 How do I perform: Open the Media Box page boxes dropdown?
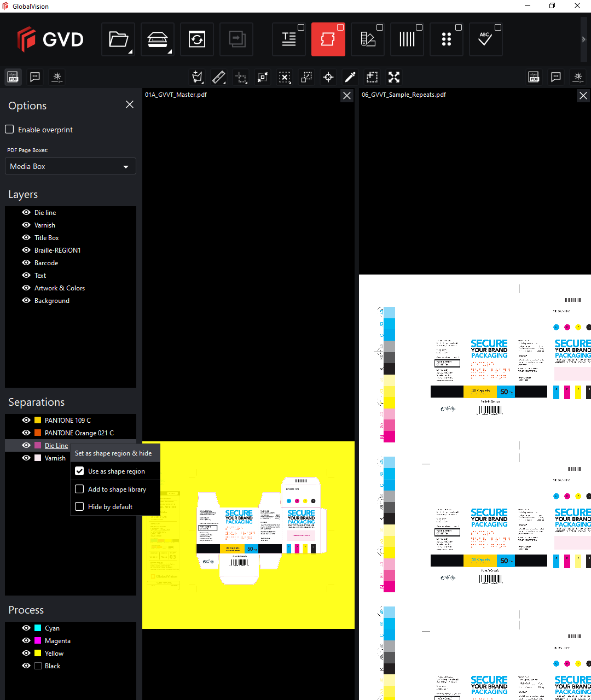pyautogui.click(x=71, y=166)
